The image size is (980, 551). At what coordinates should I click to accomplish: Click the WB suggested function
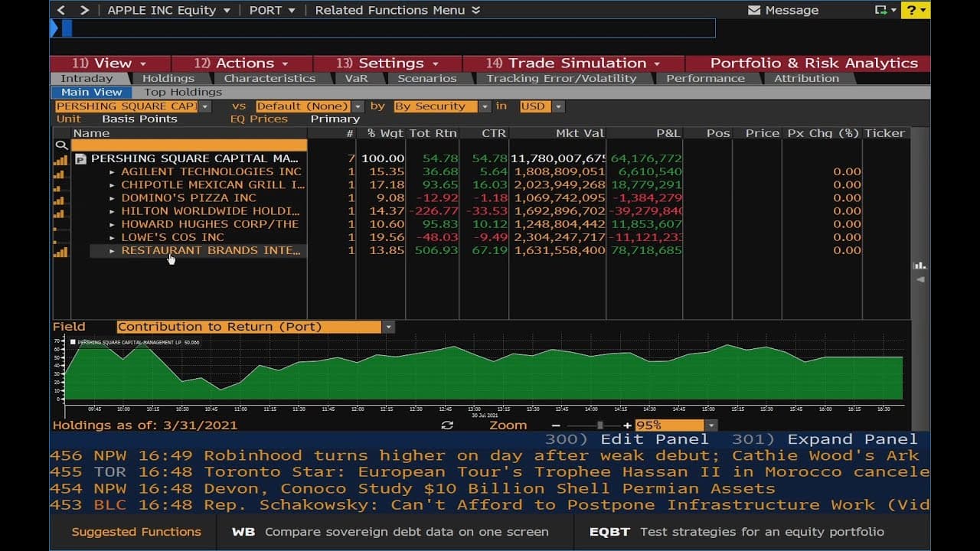pos(390,532)
